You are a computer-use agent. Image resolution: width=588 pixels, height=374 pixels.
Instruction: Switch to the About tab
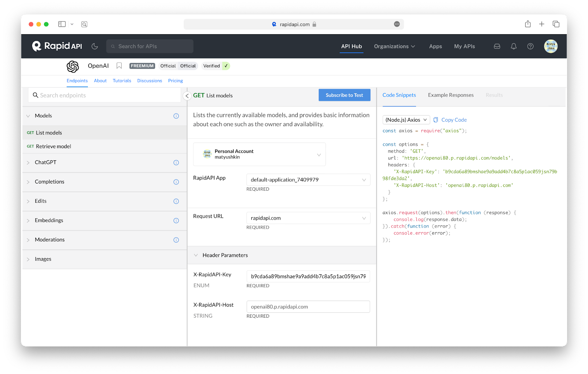click(x=100, y=81)
